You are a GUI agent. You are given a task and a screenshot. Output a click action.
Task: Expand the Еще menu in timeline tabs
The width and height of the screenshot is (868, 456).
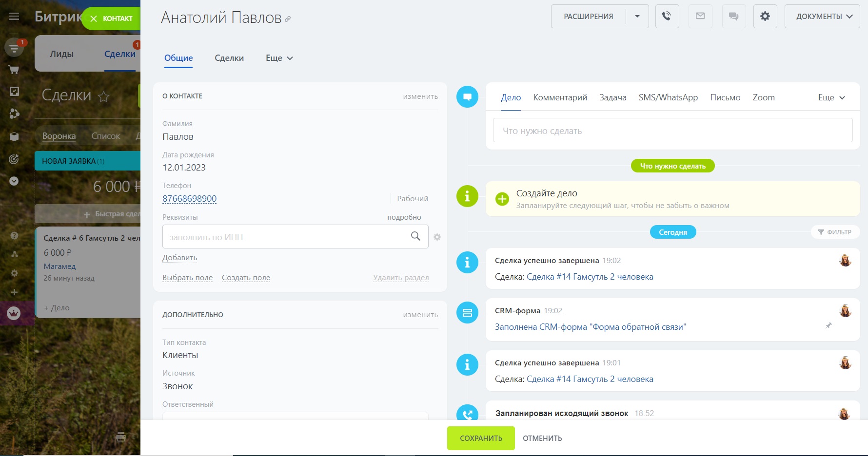831,97
